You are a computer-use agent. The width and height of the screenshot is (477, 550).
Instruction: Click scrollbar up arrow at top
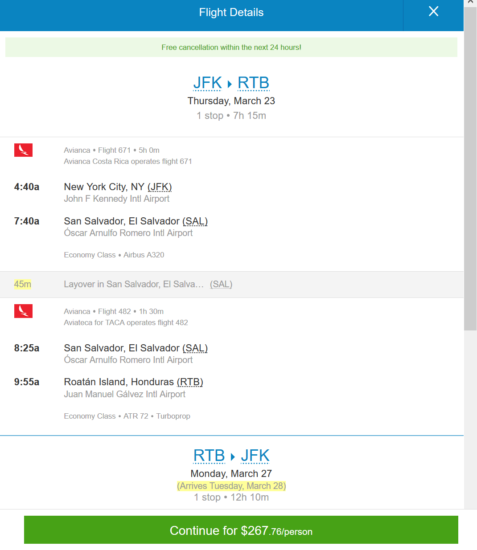[470, 2]
